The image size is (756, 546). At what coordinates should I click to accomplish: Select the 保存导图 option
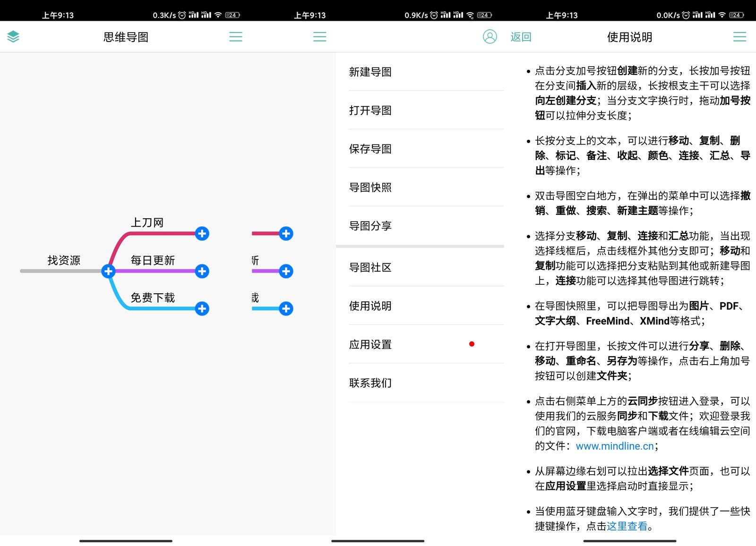371,149
